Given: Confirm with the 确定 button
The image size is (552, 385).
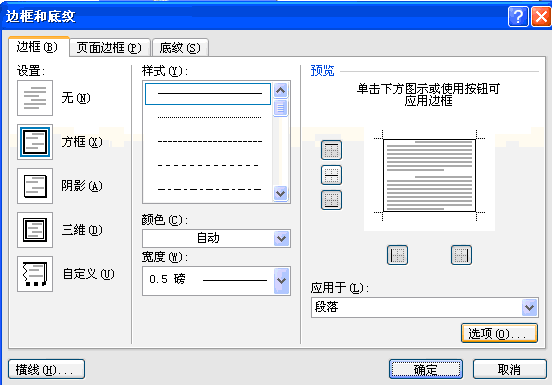Looking at the screenshot, I should point(426,369).
